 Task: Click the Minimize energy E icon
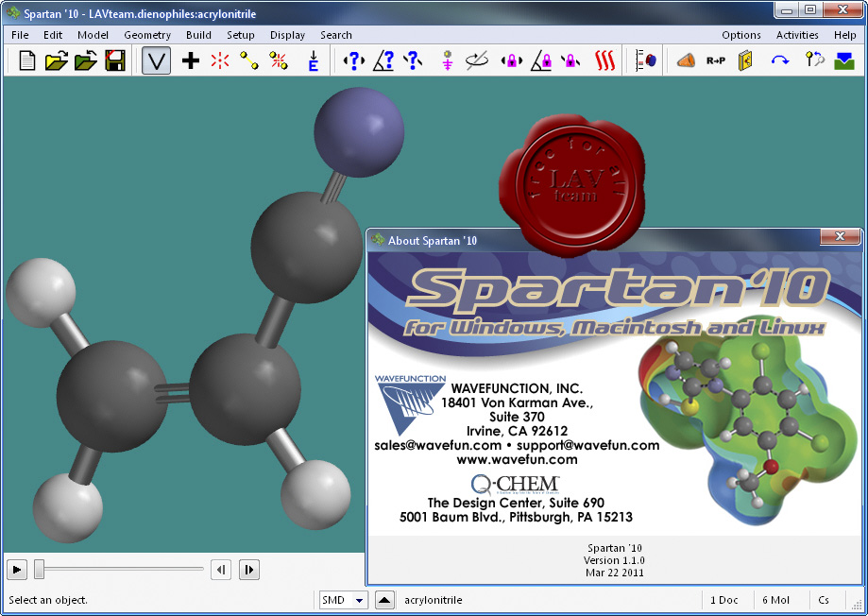[x=314, y=60]
